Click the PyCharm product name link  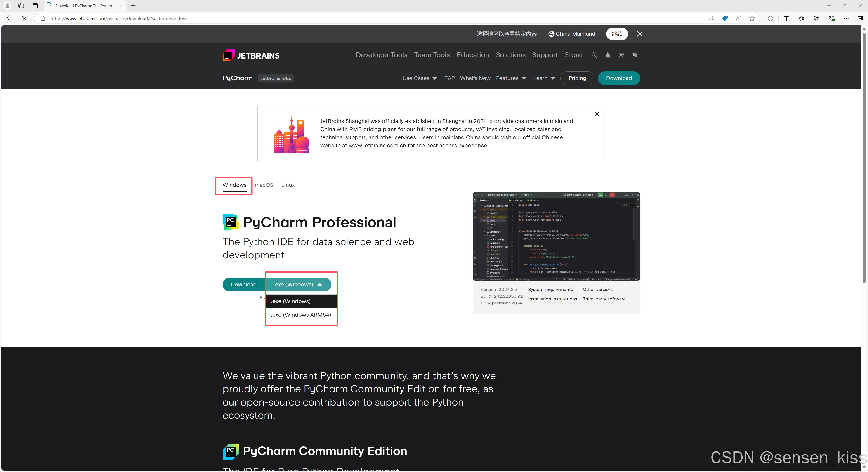pos(238,78)
